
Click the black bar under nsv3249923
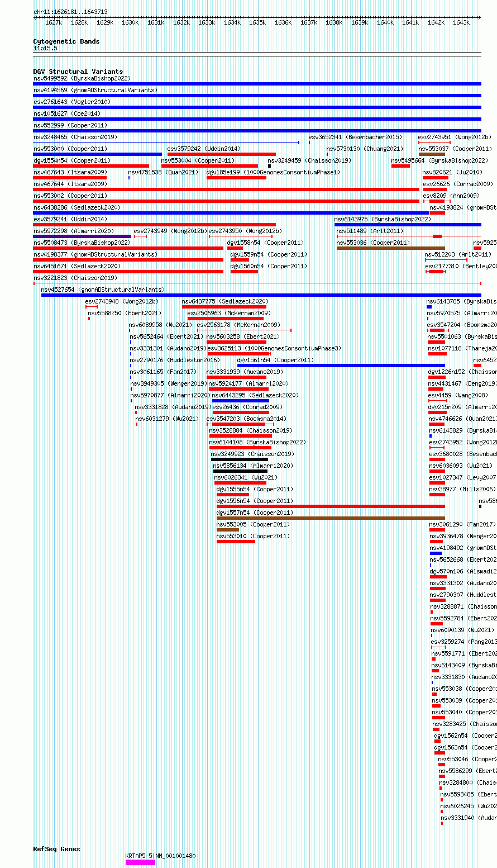coord(240,459)
